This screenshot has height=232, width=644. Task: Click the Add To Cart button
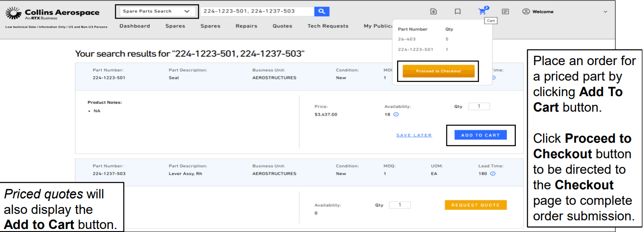tap(480, 135)
